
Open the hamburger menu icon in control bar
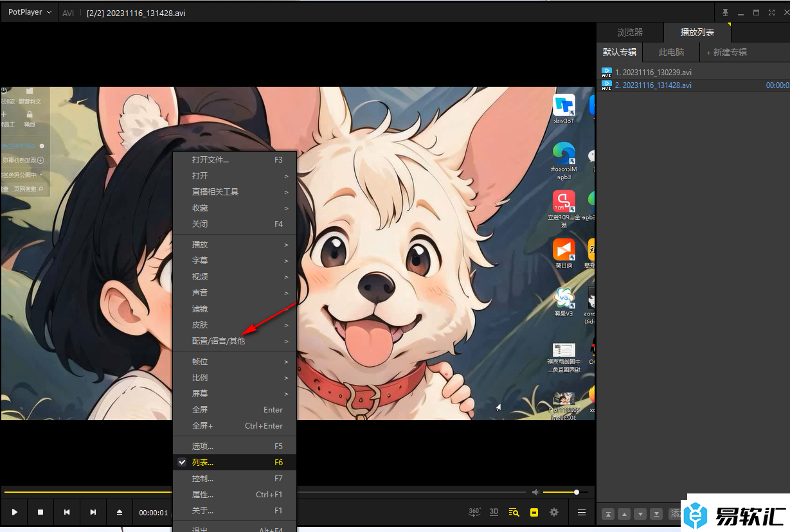click(x=582, y=512)
